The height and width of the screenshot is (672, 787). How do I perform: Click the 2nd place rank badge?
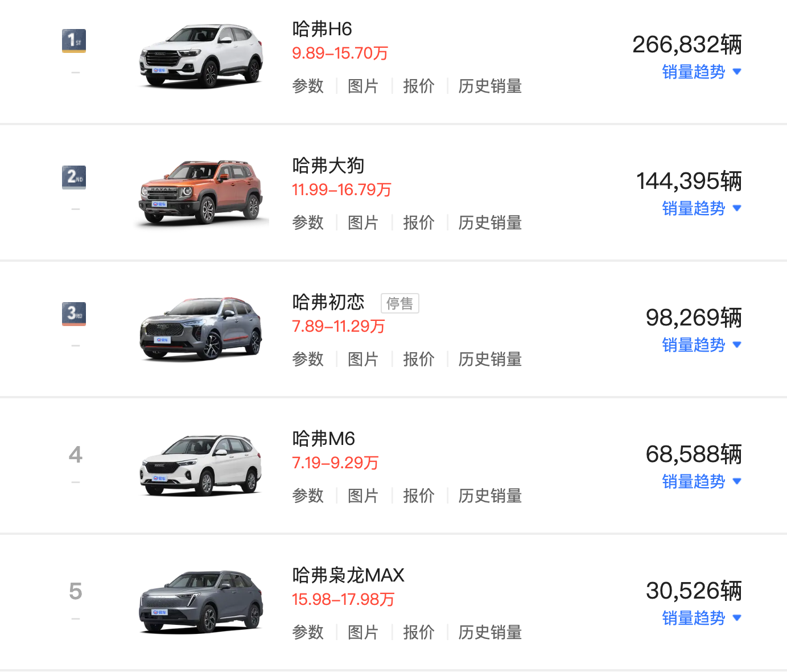(74, 178)
